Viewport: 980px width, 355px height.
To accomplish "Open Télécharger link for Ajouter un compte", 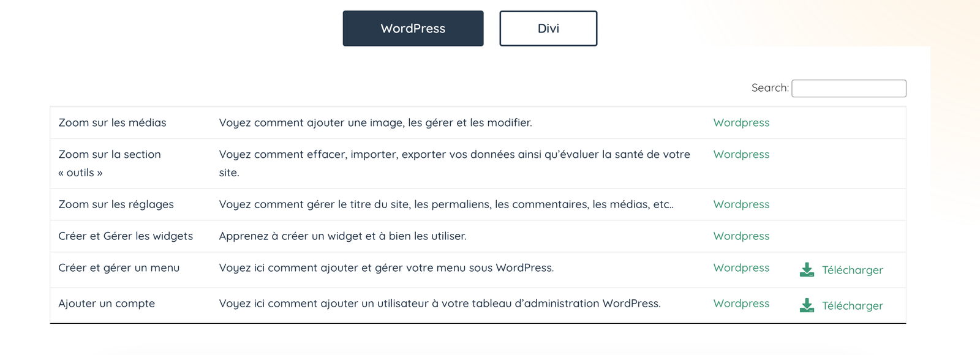I will tap(852, 305).
